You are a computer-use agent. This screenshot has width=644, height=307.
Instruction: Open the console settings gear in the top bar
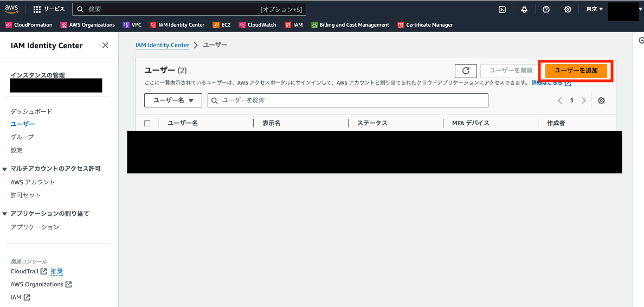click(x=568, y=9)
